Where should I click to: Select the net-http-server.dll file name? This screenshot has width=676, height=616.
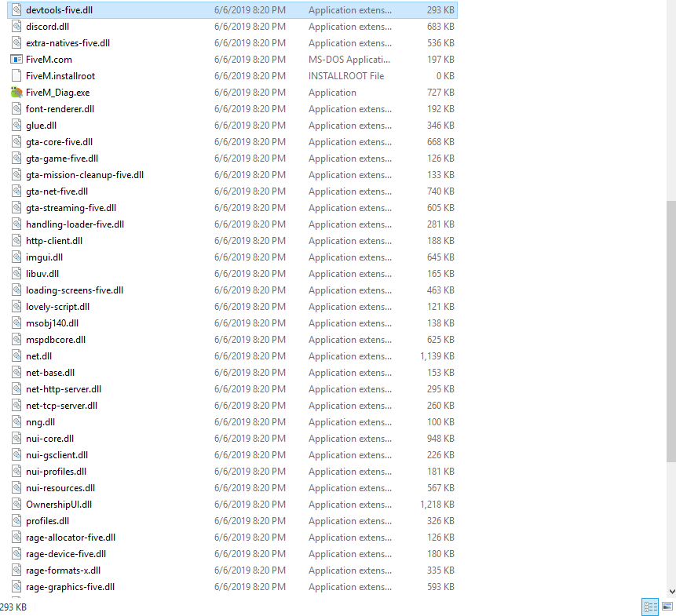point(64,389)
